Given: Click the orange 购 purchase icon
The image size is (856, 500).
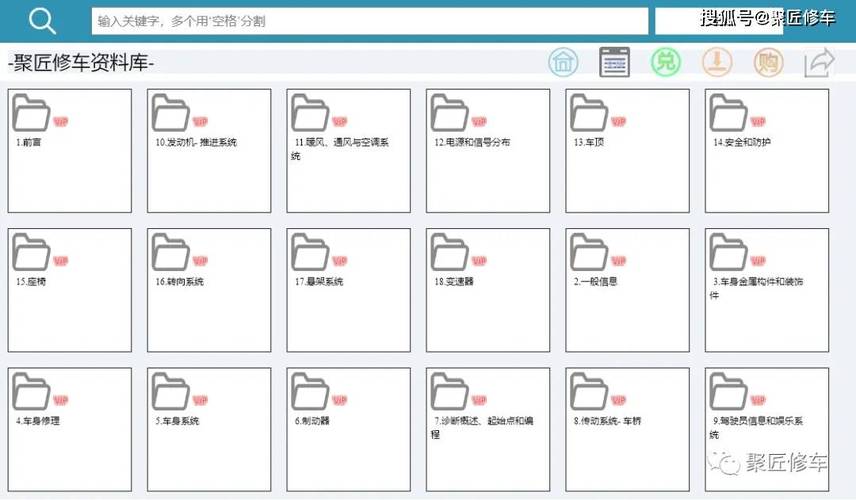Looking at the screenshot, I should tap(768, 62).
